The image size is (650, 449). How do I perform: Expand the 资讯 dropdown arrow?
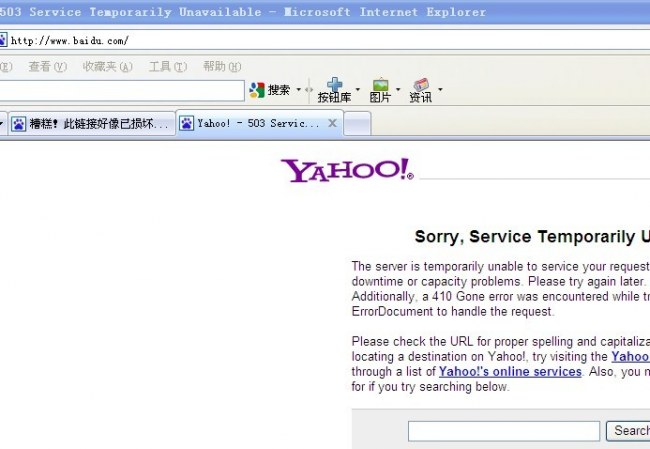(x=440, y=89)
